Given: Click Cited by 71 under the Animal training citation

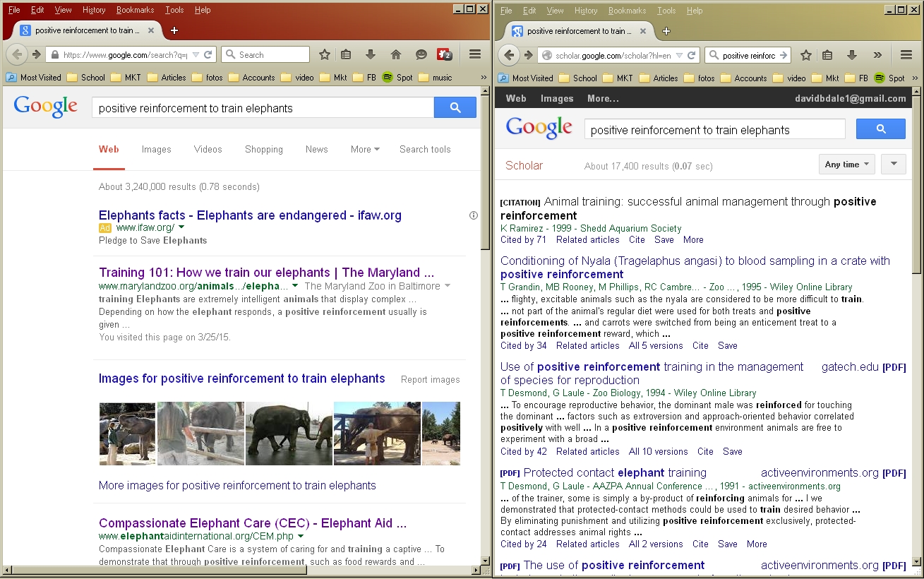Looking at the screenshot, I should pyautogui.click(x=523, y=239).
